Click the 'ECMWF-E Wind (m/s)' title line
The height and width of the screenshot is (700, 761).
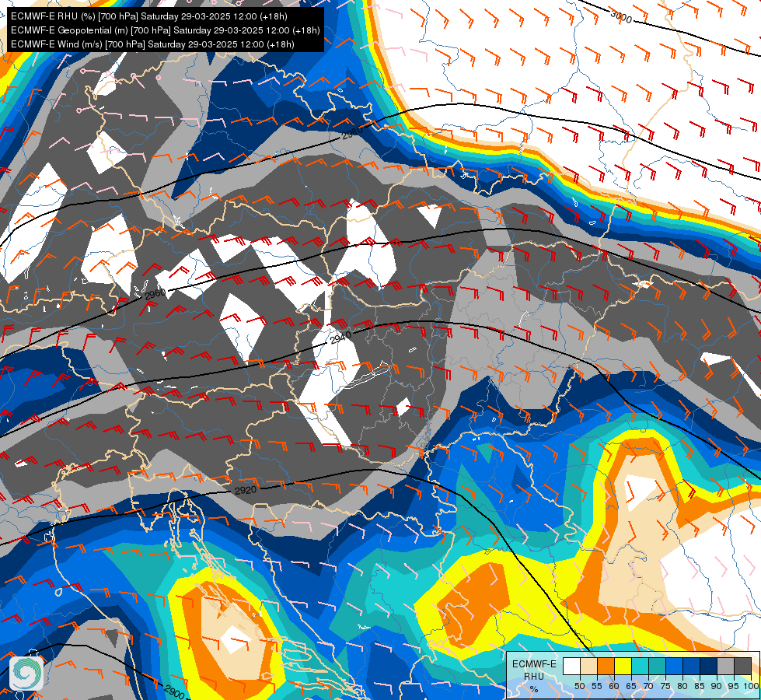[152, 44]
